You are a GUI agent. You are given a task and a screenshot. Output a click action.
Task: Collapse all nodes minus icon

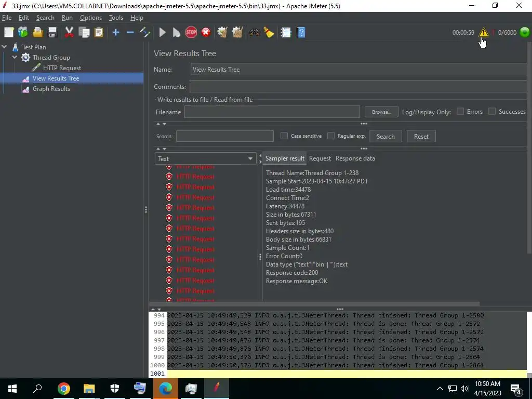point(130,33)
